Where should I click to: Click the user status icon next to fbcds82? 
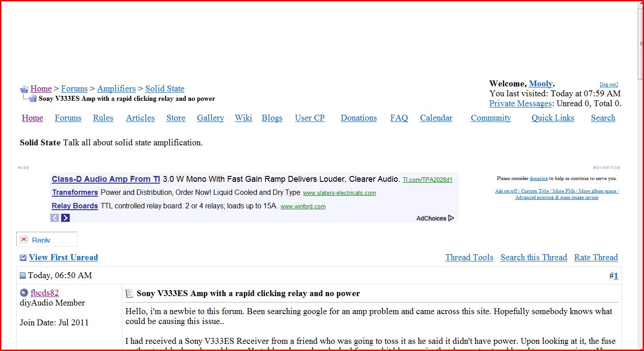coord(24,293)
